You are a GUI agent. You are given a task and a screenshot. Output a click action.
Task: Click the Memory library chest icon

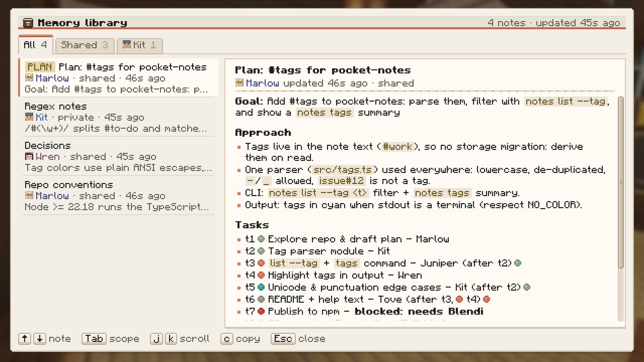pos(28,23)
